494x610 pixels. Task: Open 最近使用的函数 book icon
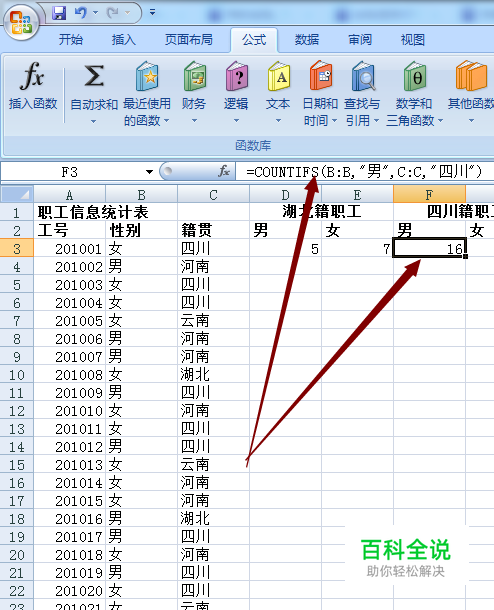tap(147, 76)
